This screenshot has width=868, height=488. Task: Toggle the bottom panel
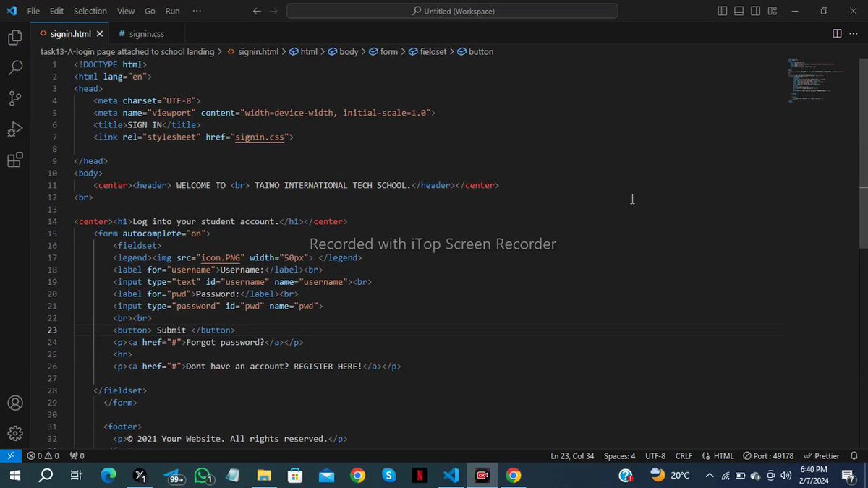tap(739, 11)
